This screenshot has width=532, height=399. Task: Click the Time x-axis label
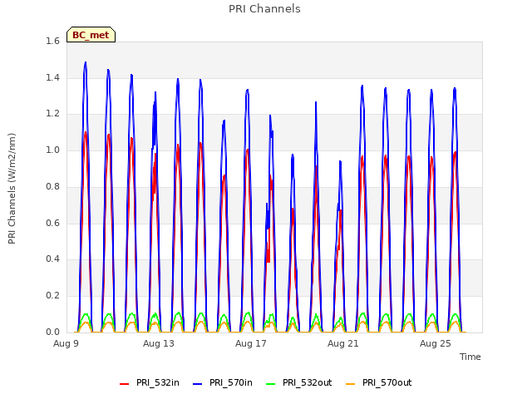point(470,357)
